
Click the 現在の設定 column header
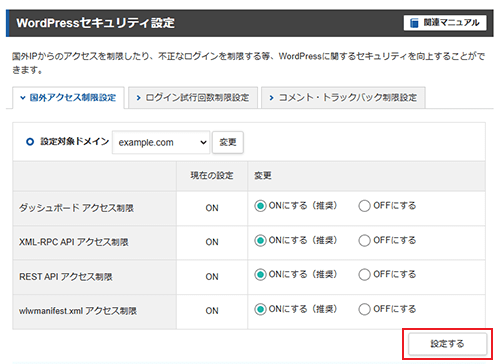point(212,175)
